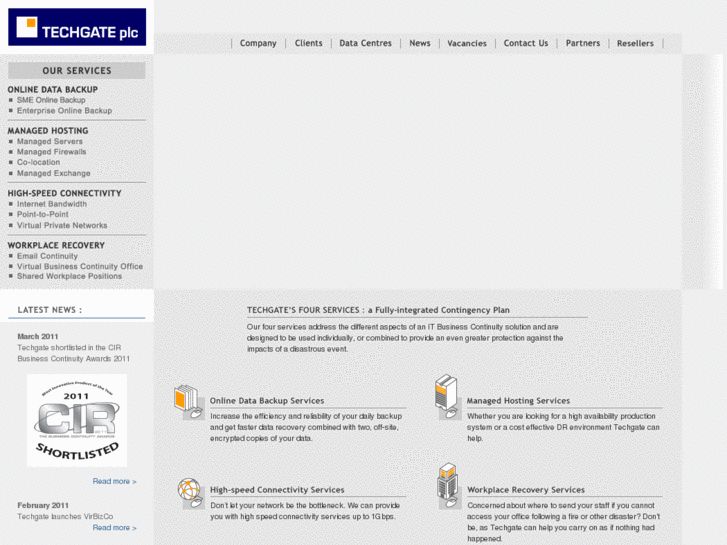The height and width of the screenshot is (545, 727).
Task: Open the CIR 2011 Shortlisted award image
Action: tap(77, 420)
